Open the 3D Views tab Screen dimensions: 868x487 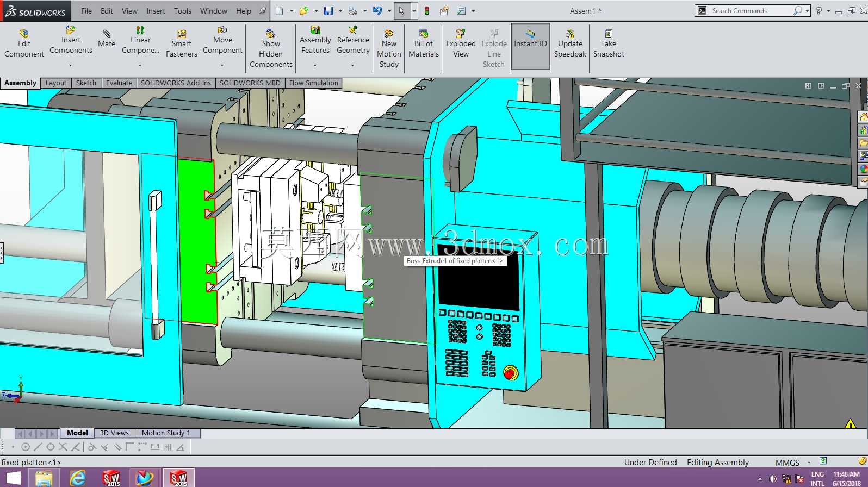[114, 433]
